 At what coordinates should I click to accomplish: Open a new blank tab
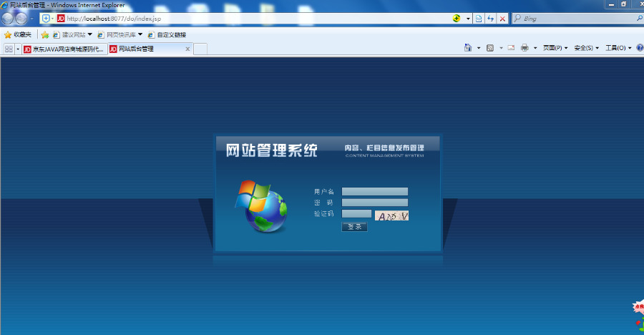(200, 49)
